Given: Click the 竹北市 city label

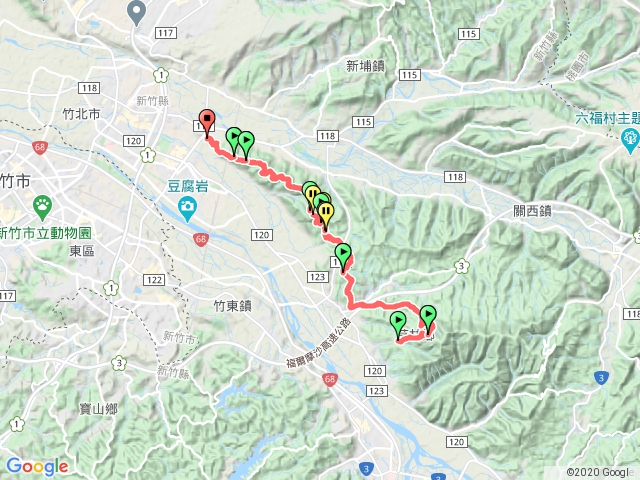Looking at the screenshot, I should [x=81, y=114].
